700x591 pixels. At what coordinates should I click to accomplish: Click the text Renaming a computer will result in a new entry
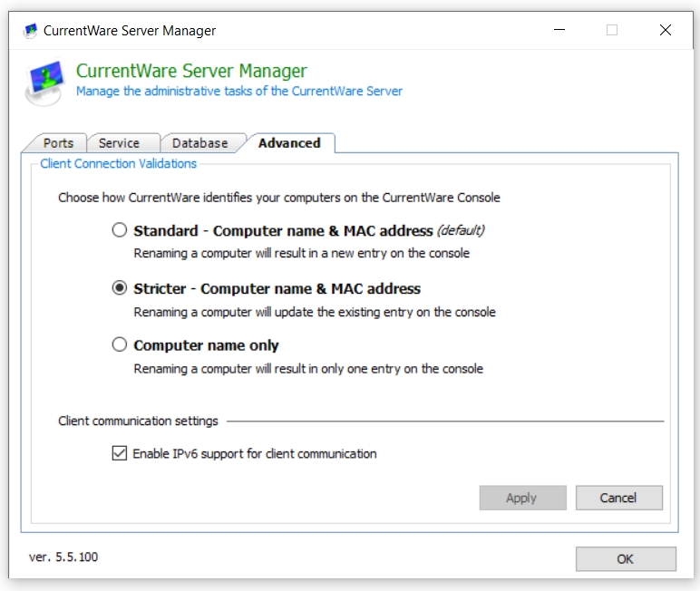(x=301, y=253)
